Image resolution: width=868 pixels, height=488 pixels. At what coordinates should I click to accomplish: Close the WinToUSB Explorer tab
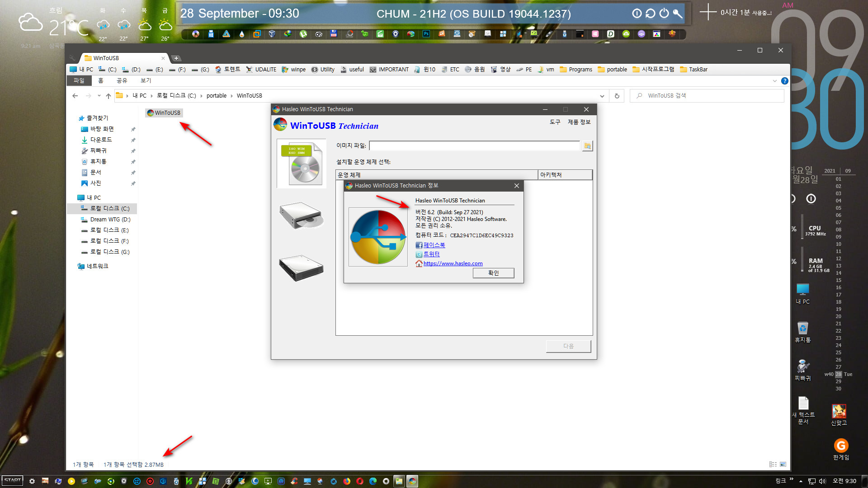(163, 58)
